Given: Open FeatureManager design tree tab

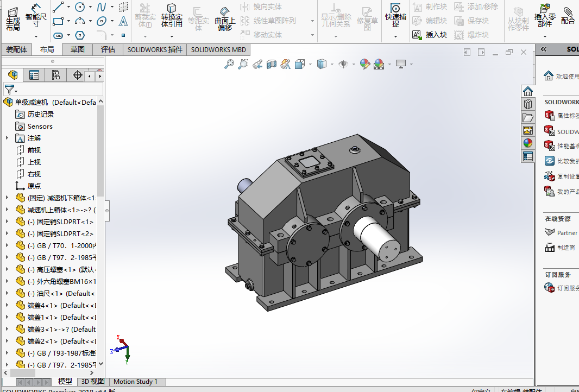Looking at the screenshot, I should [13, 75].
